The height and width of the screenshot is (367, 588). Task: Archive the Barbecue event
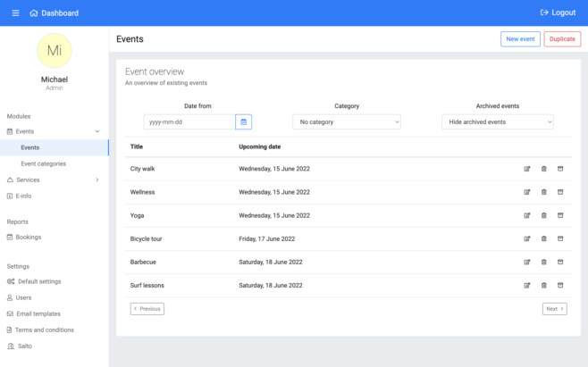click(560, 262)
